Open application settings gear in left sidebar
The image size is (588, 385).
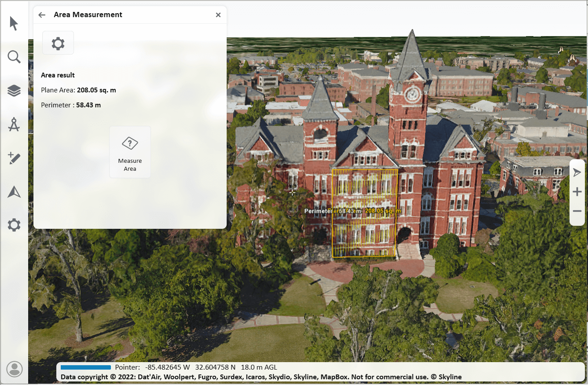pyautogui.click(x=14, y=225)
